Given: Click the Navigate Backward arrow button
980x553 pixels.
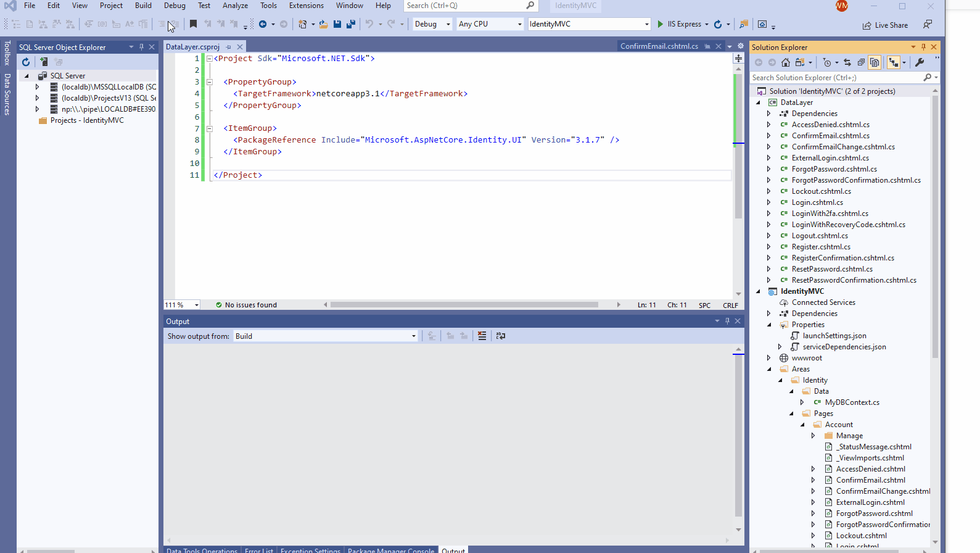Looking at the screenshot, I should pos(263,24).
